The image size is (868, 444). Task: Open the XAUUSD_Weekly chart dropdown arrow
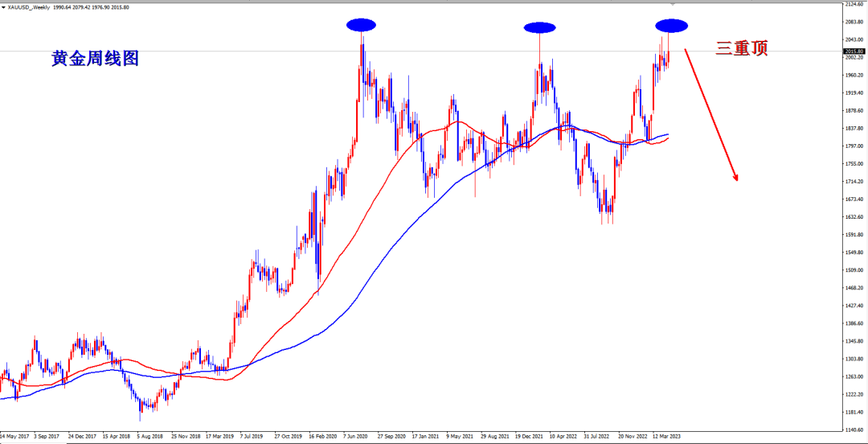(x=4, y=7)
